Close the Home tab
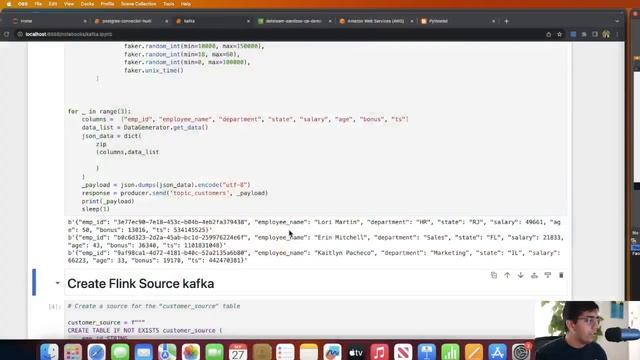The width and height of the screenshot is (640, 360). pyautogui.click(x=85, y=21)
